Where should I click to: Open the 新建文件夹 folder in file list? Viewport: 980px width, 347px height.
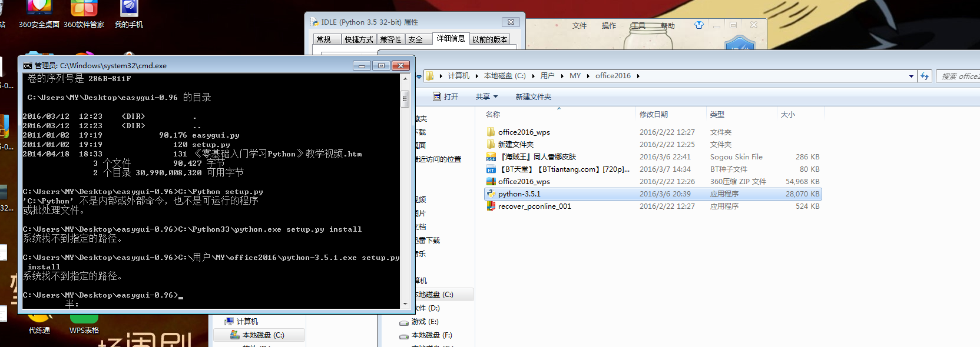click(515, 145)
